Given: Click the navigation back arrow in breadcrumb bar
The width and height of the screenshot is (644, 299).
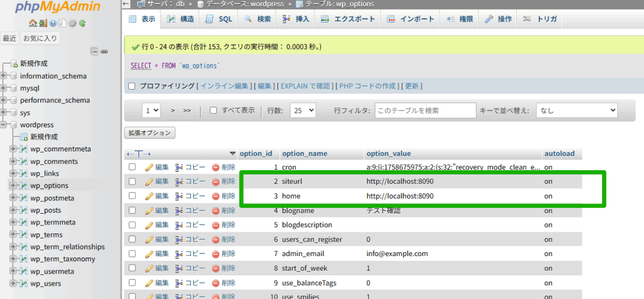Looking at the screenshot, I should (125, 4).
